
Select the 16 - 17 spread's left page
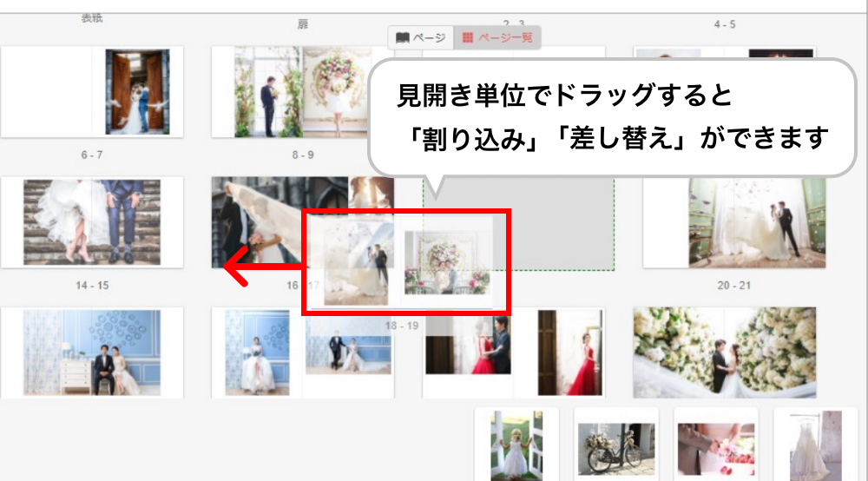257,353
